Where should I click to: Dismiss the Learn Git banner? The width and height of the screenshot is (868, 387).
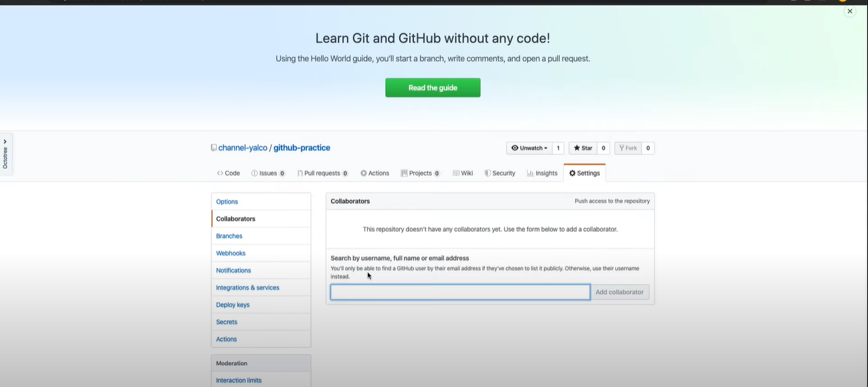850,11
